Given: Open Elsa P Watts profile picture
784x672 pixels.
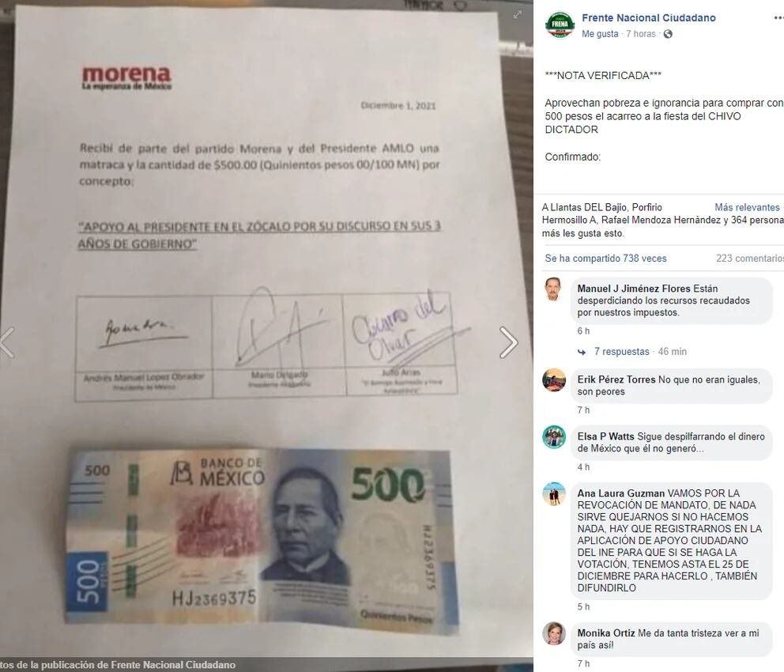Looking at the screenshot, I should click(553, 437).
